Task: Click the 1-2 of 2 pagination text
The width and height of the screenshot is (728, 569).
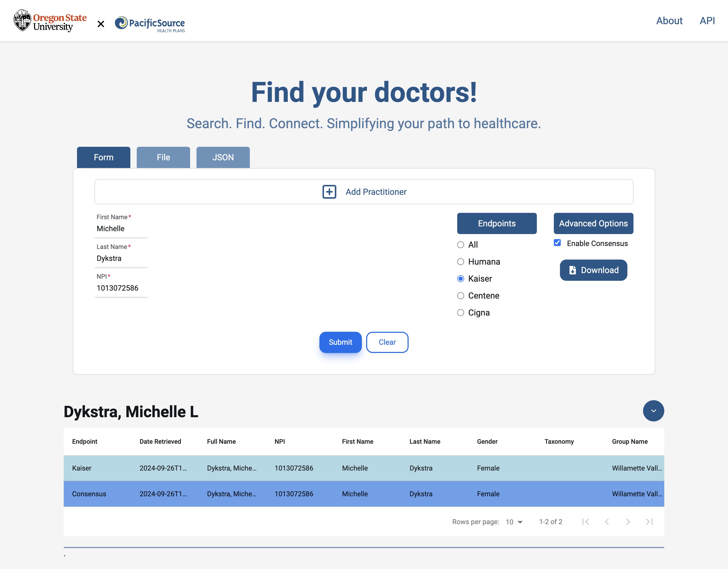Action: (551, 522)
